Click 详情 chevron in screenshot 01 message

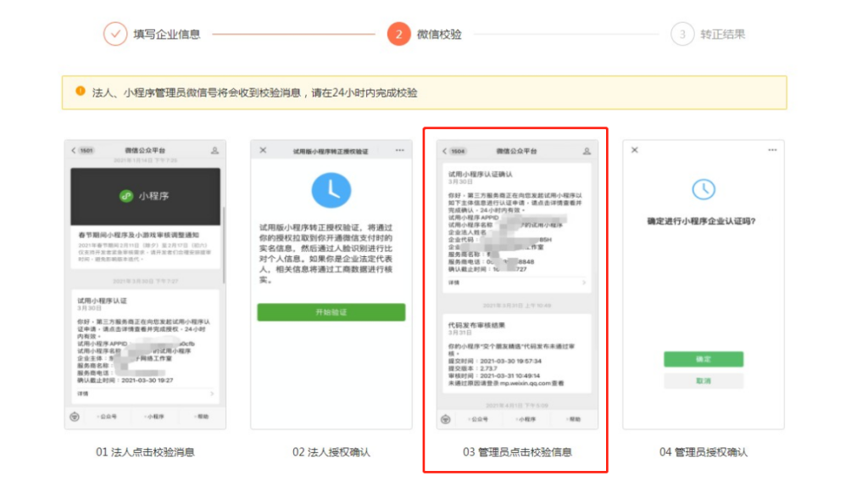click(211, 394)
